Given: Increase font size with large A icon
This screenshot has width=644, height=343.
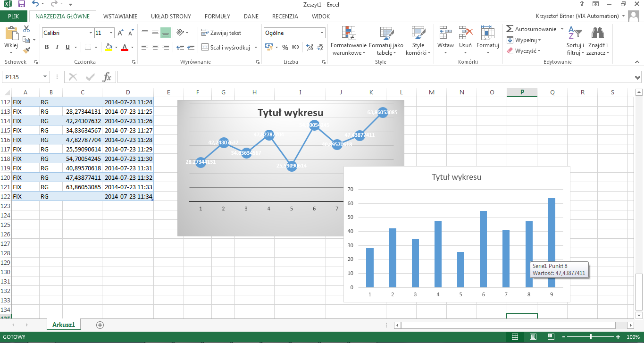Looking at the screenshot, I should coord(120,33).
